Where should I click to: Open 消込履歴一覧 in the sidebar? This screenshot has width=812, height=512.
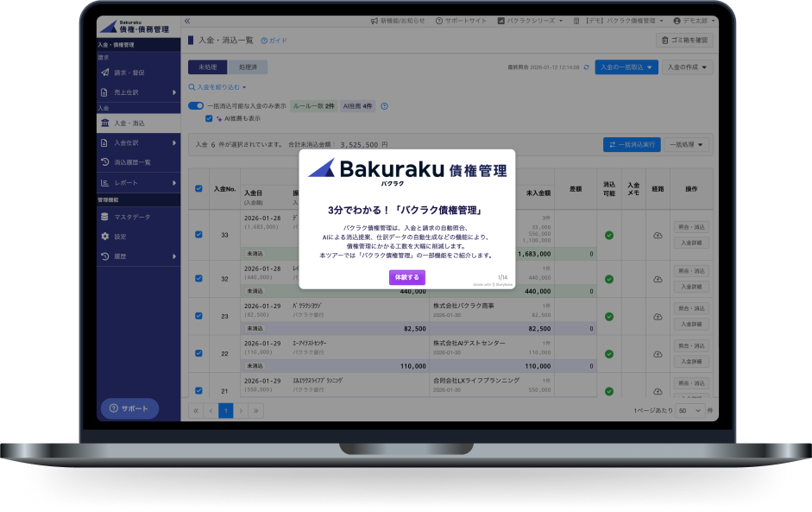tap(138, 162)
